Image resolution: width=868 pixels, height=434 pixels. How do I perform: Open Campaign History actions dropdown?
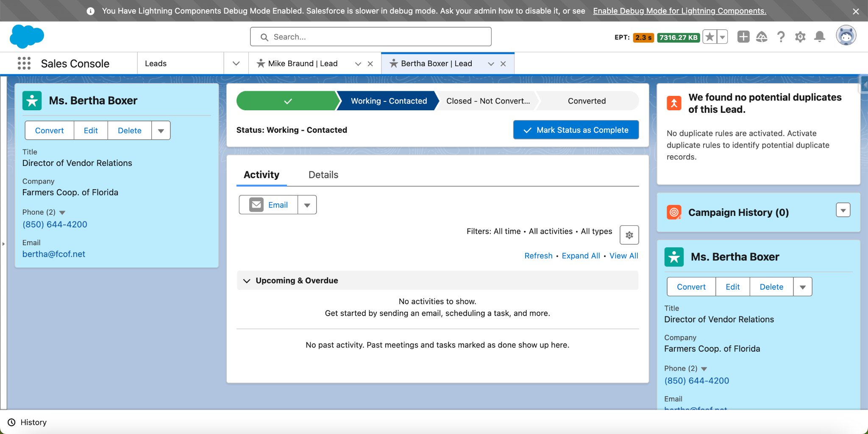(x=843, y=210)
